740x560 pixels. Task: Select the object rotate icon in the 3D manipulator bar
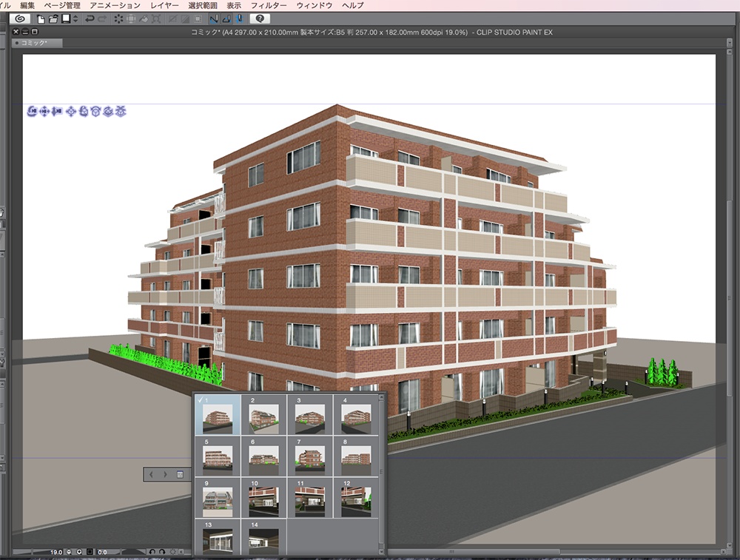click(84, 112)
